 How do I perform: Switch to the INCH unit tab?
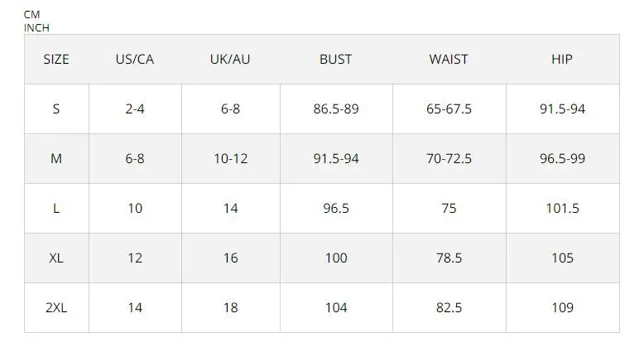tap(36, 27)
